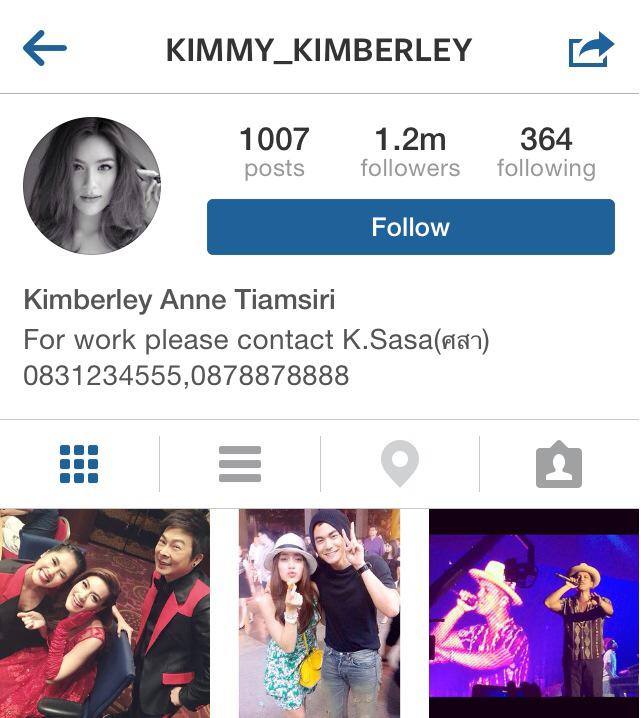
Task: Tap the round black-and-white profile picture
Action: pyautogui.click(x=92, y=185)
